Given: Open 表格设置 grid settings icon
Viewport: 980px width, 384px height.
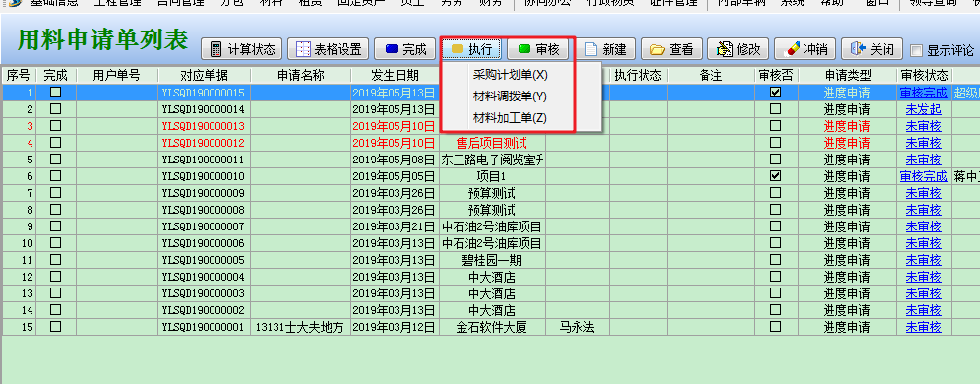Looking at the screenshot, I should pos(303,49).
